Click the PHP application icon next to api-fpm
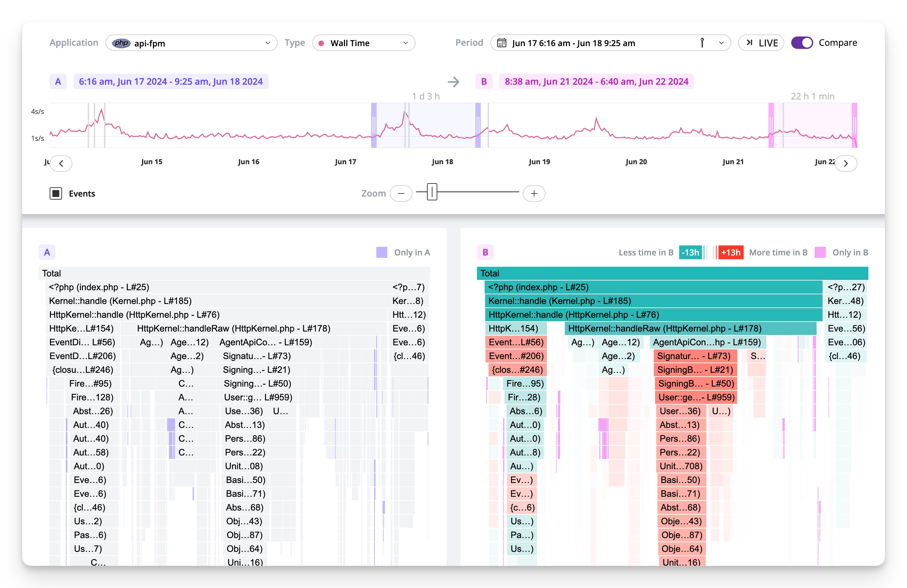Image resolution: width=907 pixels, height=588 pixels. pyautogui.click(x=121, y=43)
